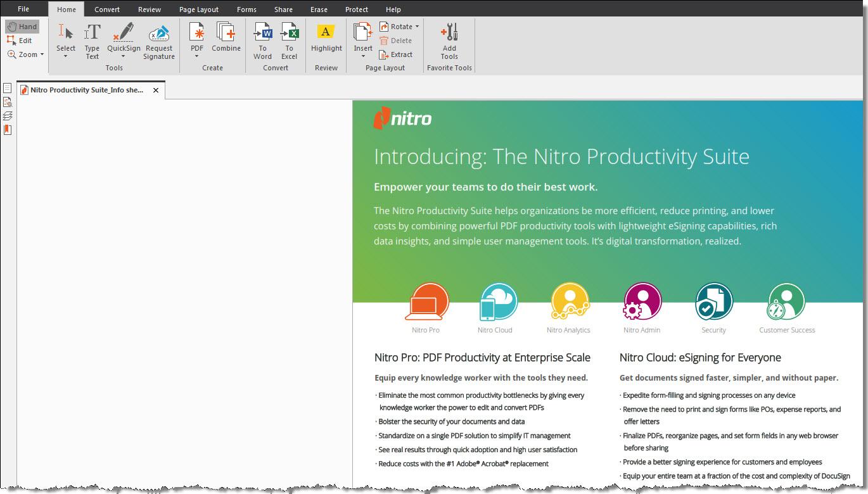Screen dimensions: 868x494
Task: Convert document To Word
Action: pyautogui.click(x=263, y=41)
